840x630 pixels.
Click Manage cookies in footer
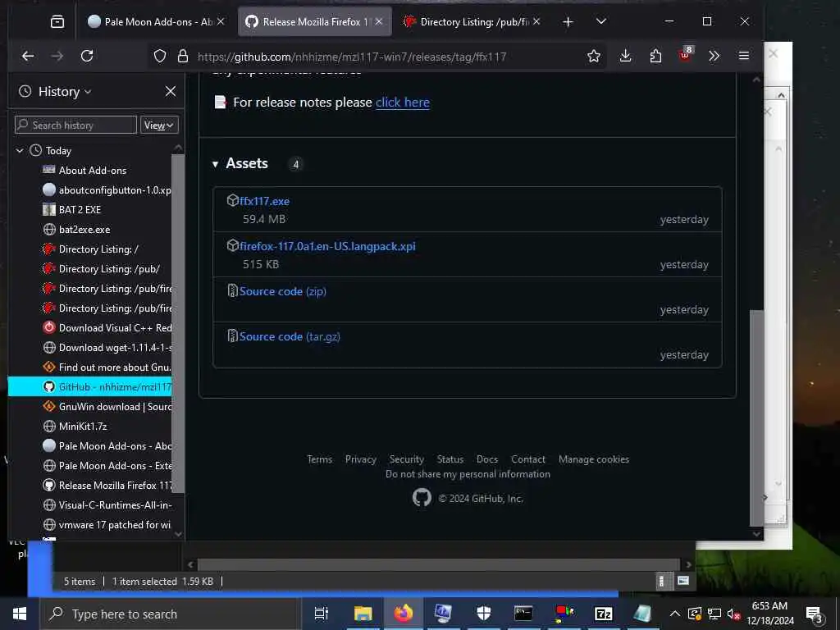coord(594,459)
